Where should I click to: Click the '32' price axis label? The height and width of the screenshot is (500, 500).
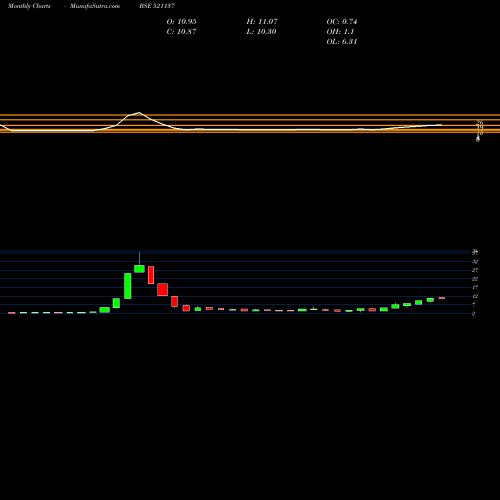click(475, 262)
